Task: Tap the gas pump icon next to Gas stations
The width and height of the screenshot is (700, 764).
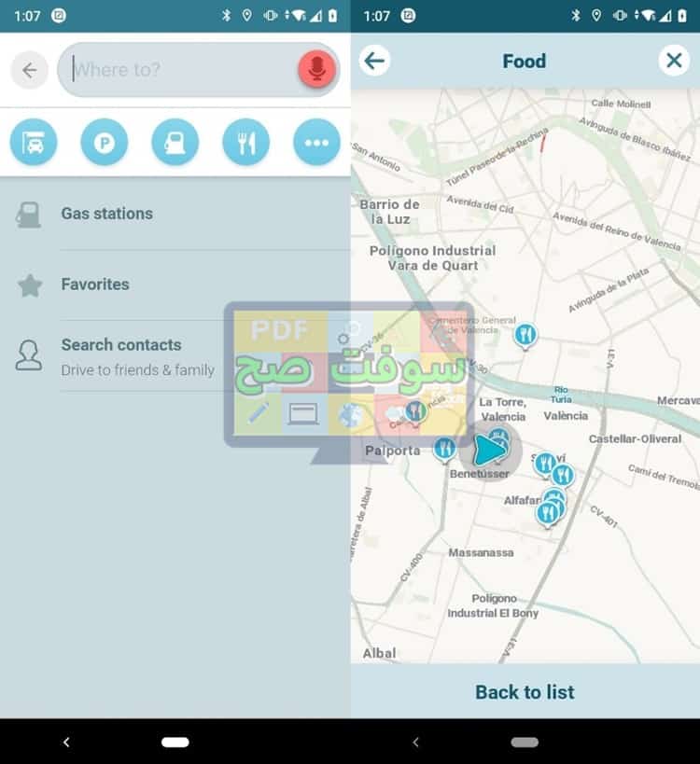Action: click(28, 215)
